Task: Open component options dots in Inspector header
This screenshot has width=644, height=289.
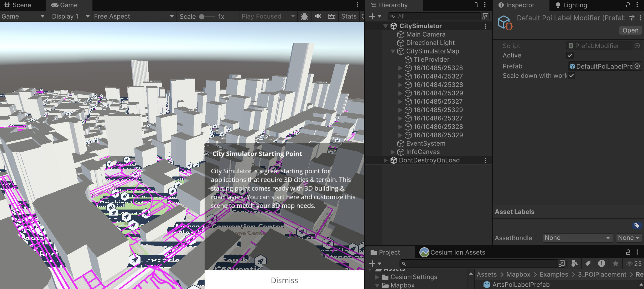Action: point(640,18)
